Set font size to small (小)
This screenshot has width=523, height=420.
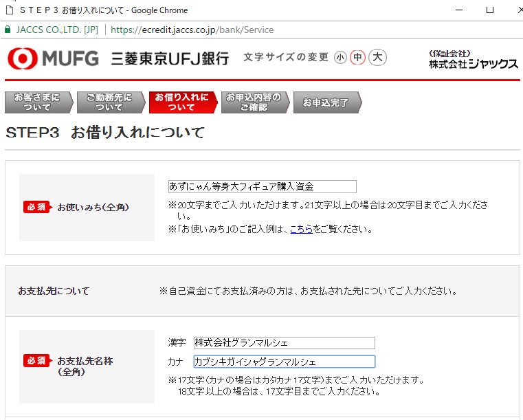click(x=340, y=58)
